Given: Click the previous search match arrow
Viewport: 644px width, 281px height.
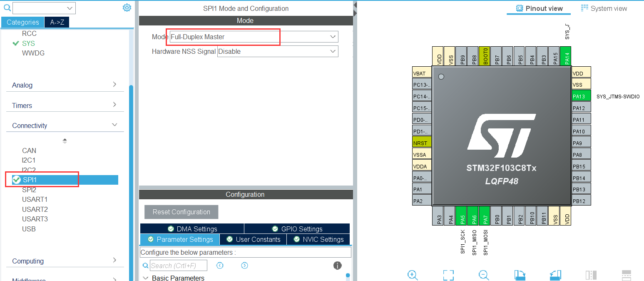Looking at the screenshot, I should [220, 265].
